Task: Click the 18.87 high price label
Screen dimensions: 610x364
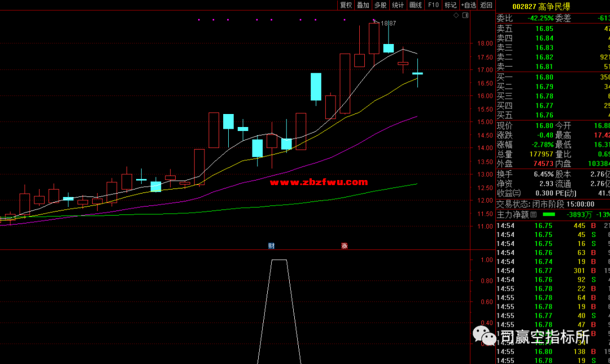Action: pyautogui.click(x=388, y=23)
